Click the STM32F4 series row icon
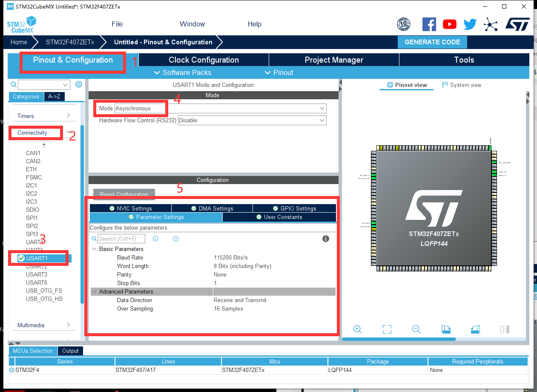 coord(11,370)
